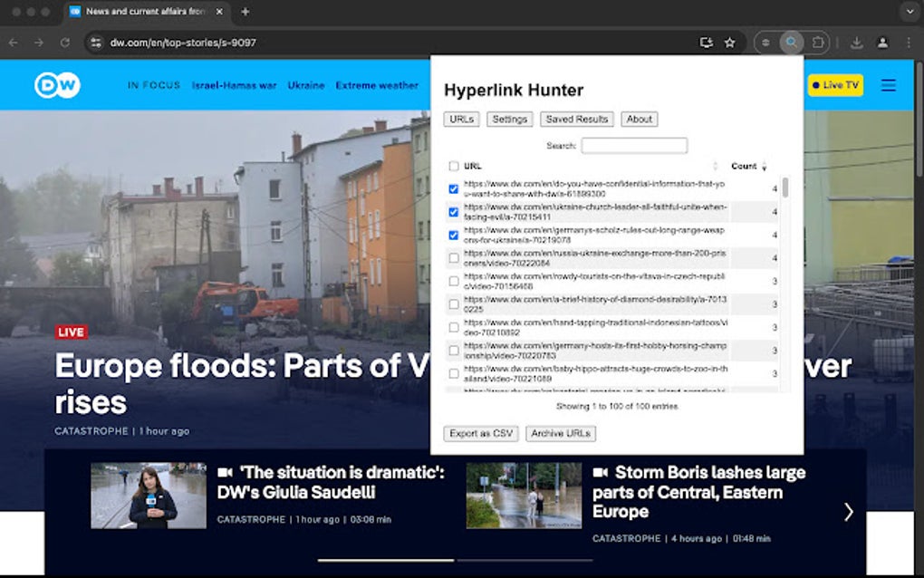This screenshot has height=578, width=924.
Task: Open the tab search chevron near top right
Action: point(910,12)
